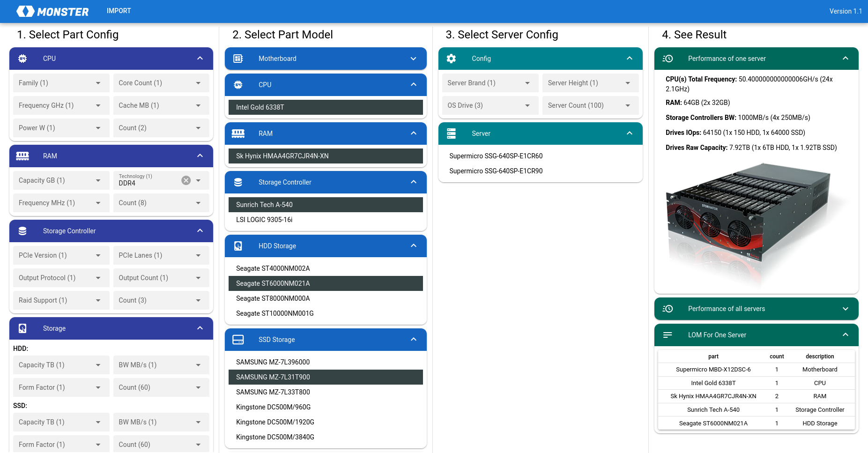Select Supermicro SSG-640SP-E1CR90 server
This screenshot has width=868, height=453.
(496, 171)
